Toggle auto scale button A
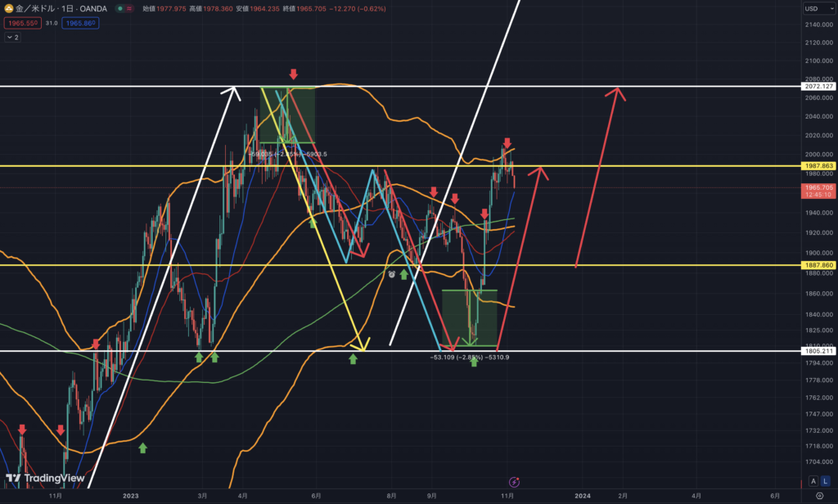Screen dimensions: 838x504 coord(813,481)
